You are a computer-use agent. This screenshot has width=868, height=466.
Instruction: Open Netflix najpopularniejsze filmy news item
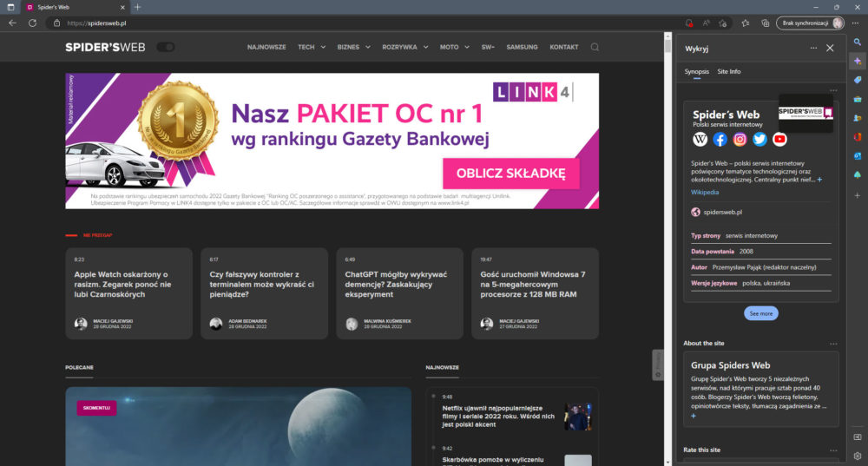click(498, 417)
